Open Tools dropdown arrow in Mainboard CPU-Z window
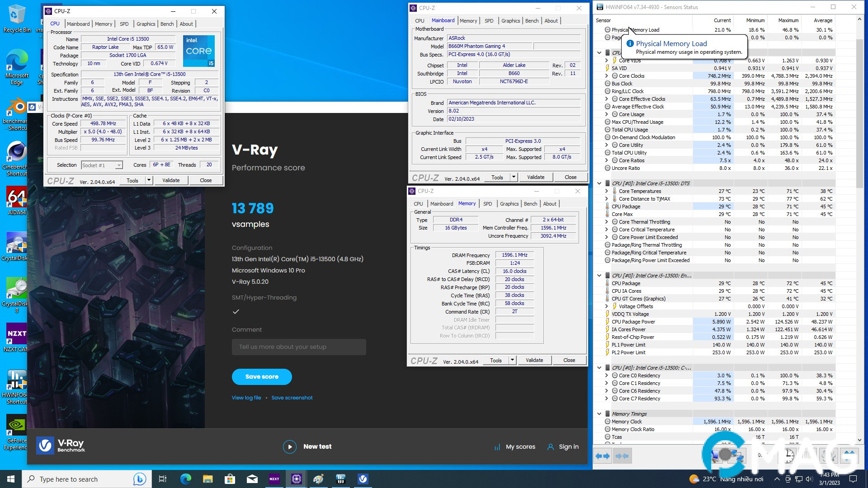 [514, 177]
